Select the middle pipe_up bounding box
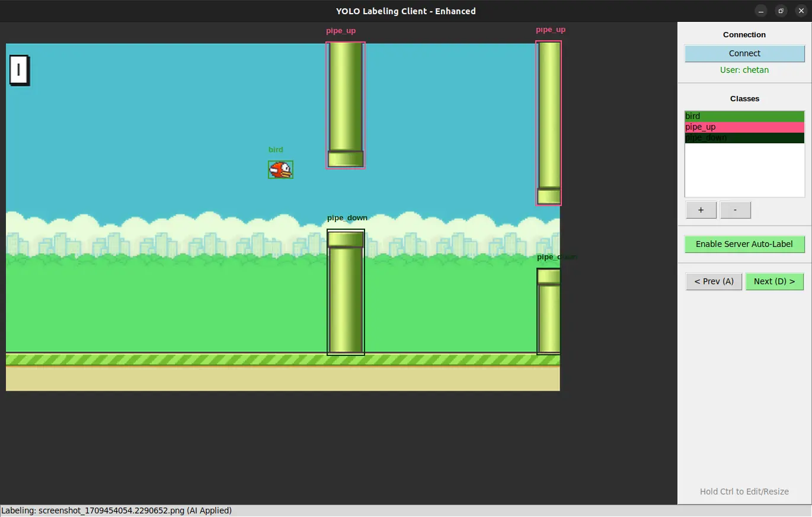The image size is (812, 517). point(346,105)
